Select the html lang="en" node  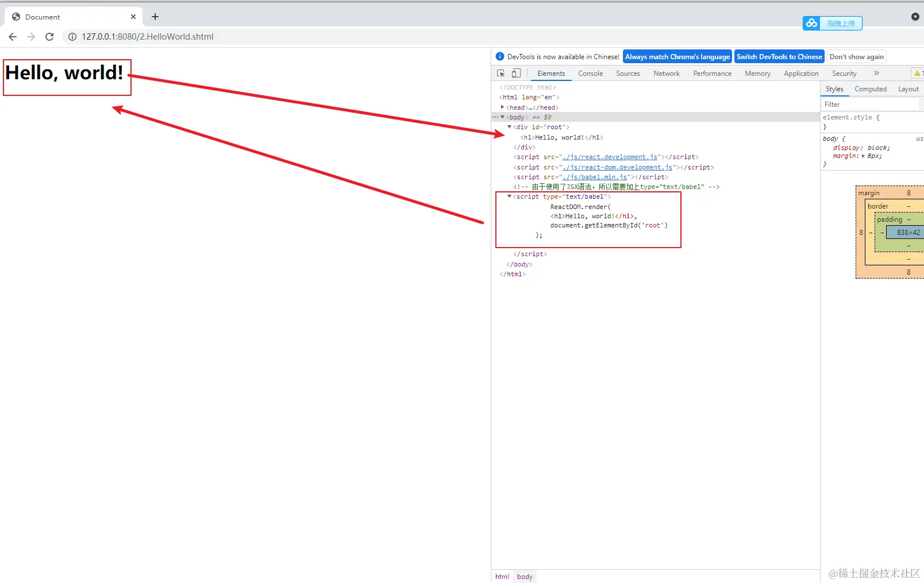(x=529, y=98)
